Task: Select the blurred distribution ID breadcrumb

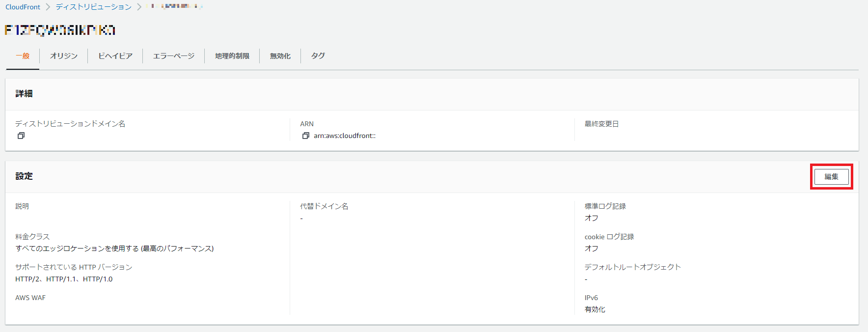Action: 174,6
